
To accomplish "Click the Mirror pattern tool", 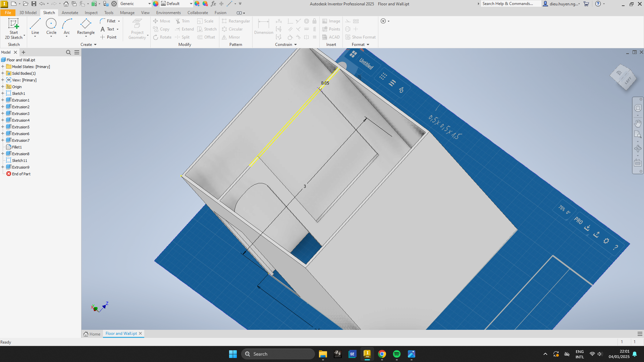I will pyautogui.click(x=231, y=37).
